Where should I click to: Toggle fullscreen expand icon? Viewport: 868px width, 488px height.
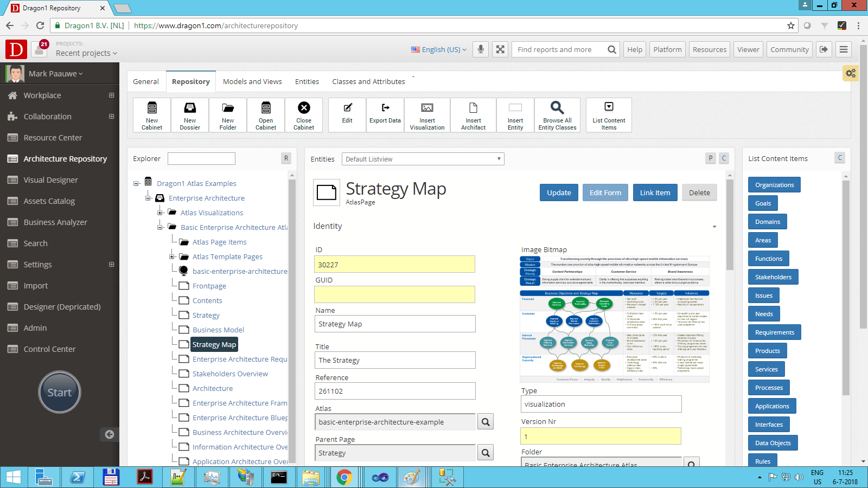(x=500, y=49)
